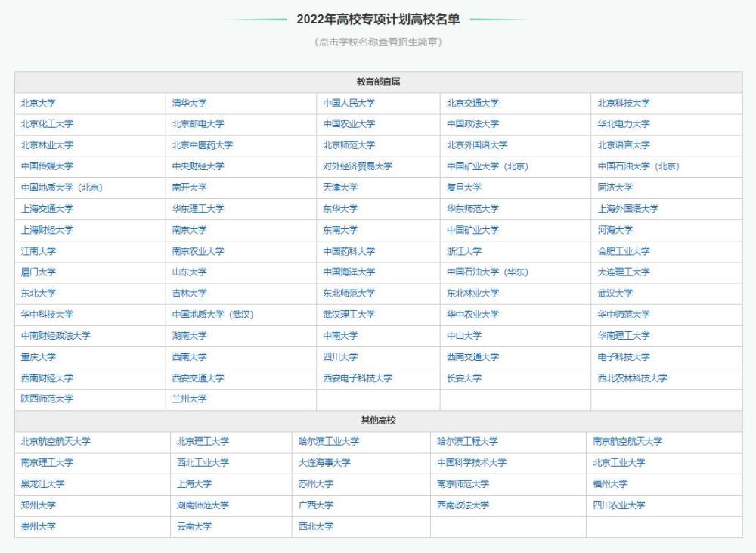Image resolution: width=756 pixels, height=553 pixels.
Task: Open the 北京大学 admissions link
Action: [38, 104]
